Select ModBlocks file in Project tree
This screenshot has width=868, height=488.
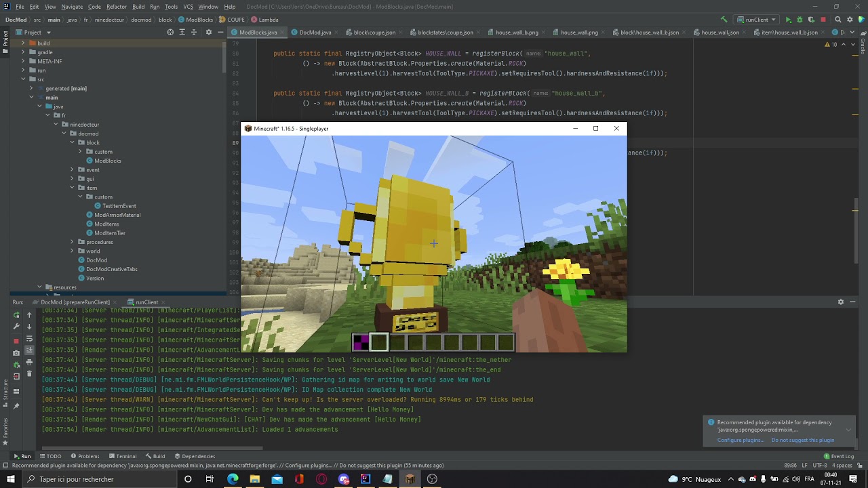108,161
